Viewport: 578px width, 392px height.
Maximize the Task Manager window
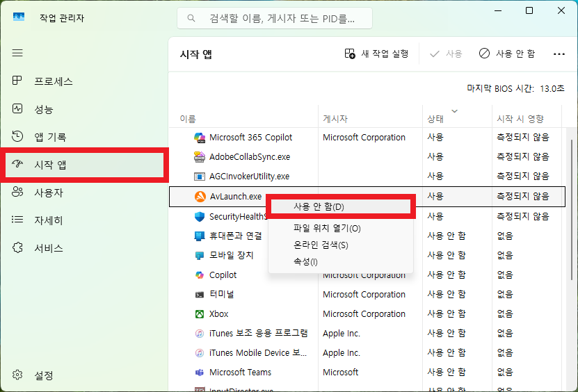tap(529, 10)
